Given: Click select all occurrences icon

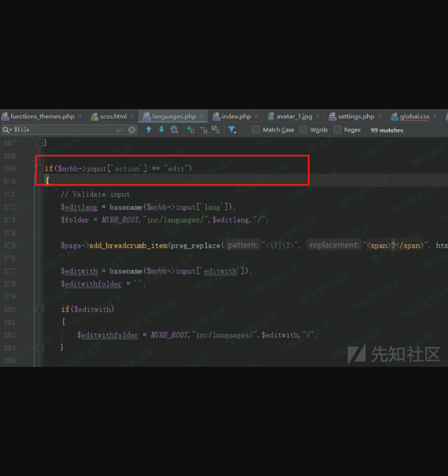Looking at the screenshot, I should (216, 130).
